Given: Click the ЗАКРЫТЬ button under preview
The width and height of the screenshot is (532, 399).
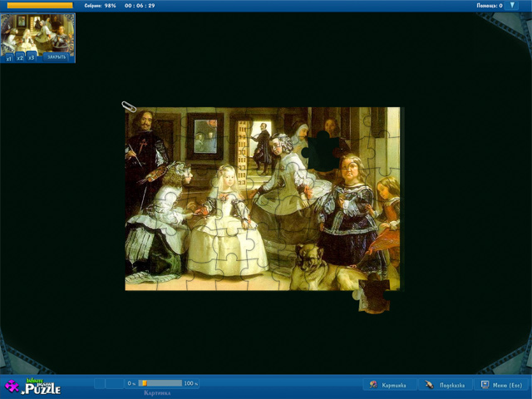Looking at the screenshot, I should [57, 57].
